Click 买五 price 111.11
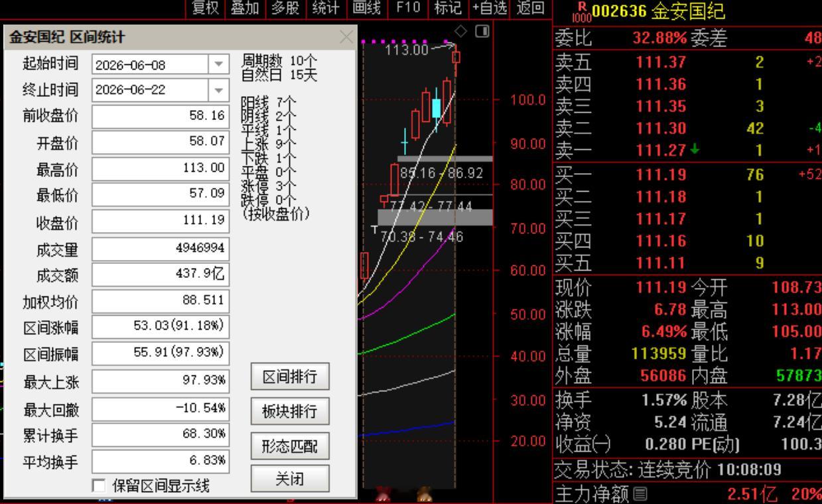 (x=661, y=263)
